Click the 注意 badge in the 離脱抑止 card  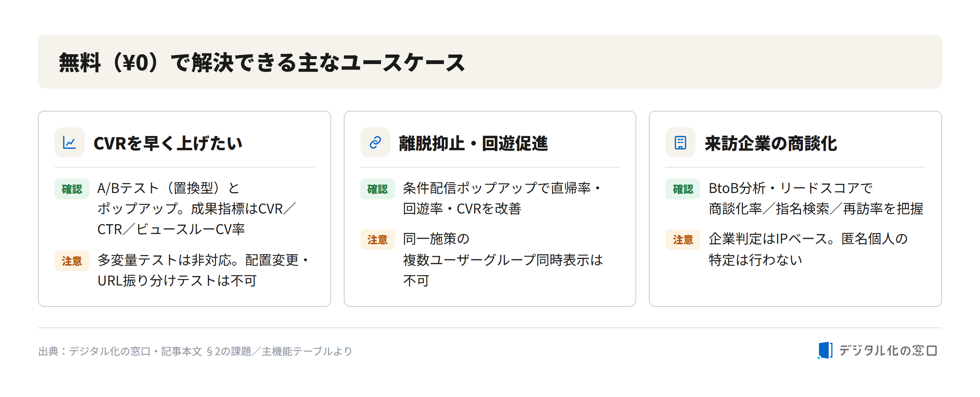point(377,240)
